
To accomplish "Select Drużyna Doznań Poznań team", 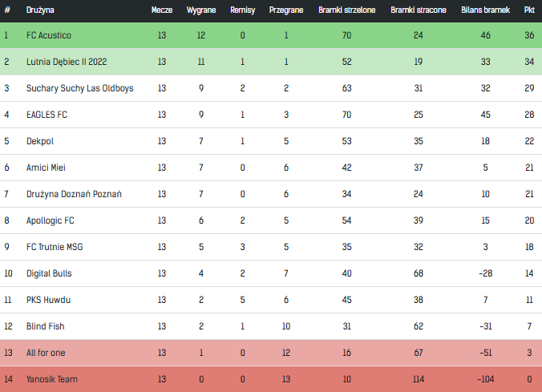I will [74, 194].
